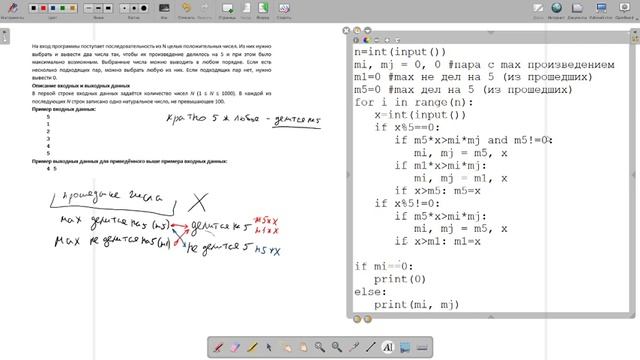
Task: Open the Documents folder mode
Action: (577, 8)
